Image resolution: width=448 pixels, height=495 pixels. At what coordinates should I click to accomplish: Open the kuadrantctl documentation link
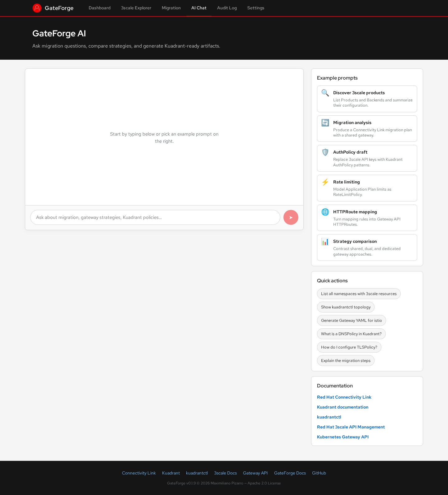[329, 417]
